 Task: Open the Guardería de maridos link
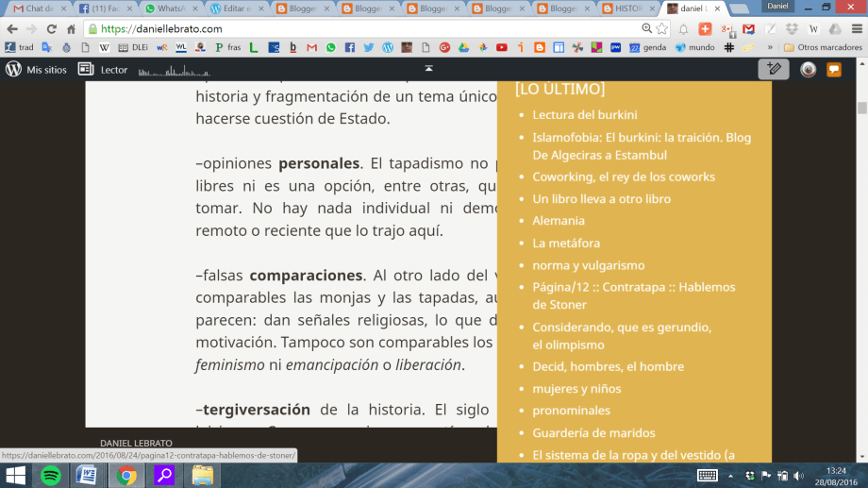(x=593, y=433)
